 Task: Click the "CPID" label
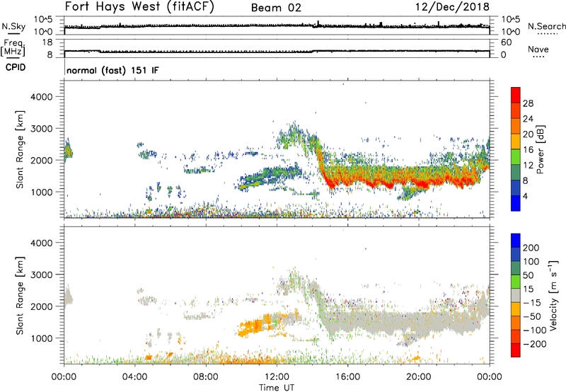click(16, 67)
